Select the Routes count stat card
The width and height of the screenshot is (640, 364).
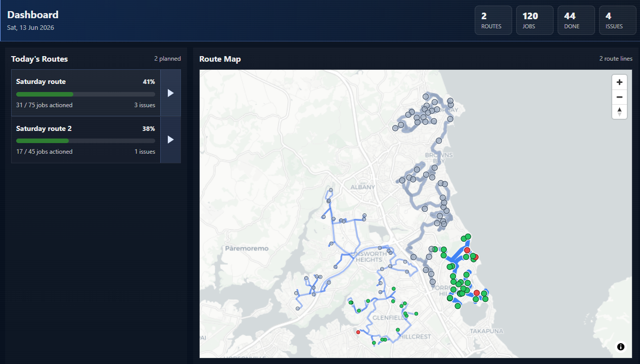coord(493,20)
